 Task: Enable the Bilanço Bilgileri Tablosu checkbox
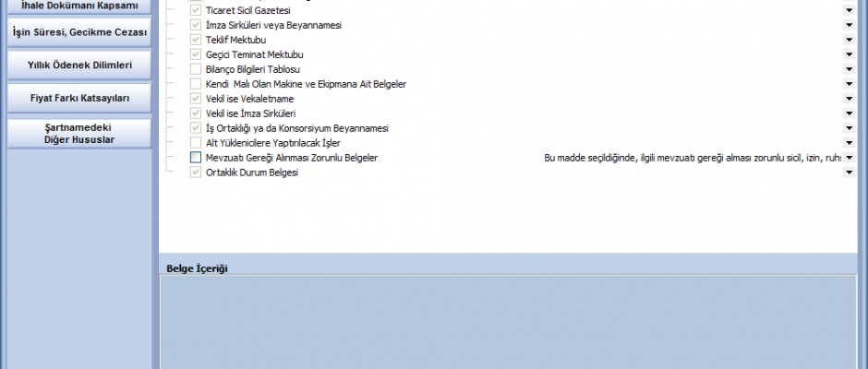click(196, 69)
